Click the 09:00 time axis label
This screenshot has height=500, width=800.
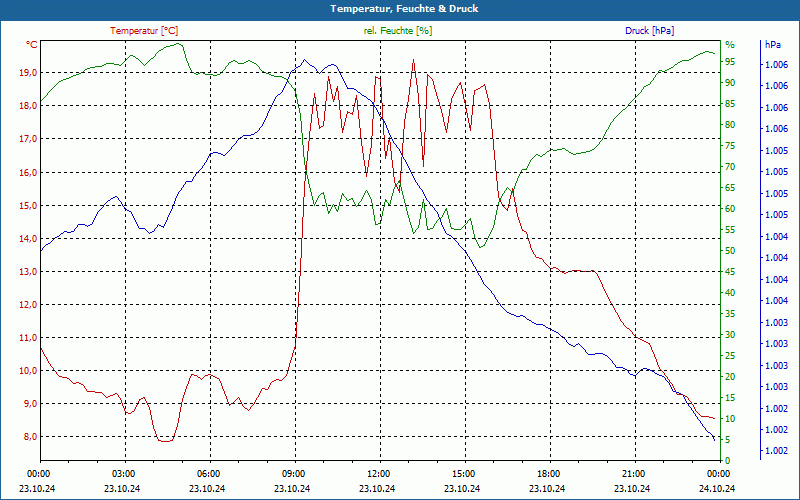tap(293, 474)
